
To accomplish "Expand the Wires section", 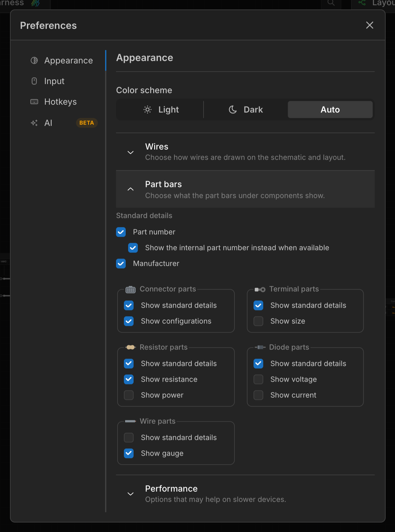I will point(245,152).
